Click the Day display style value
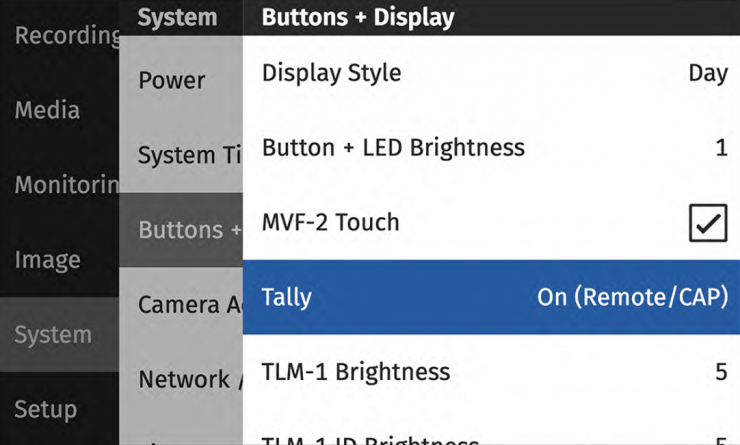 pos(707,74)
